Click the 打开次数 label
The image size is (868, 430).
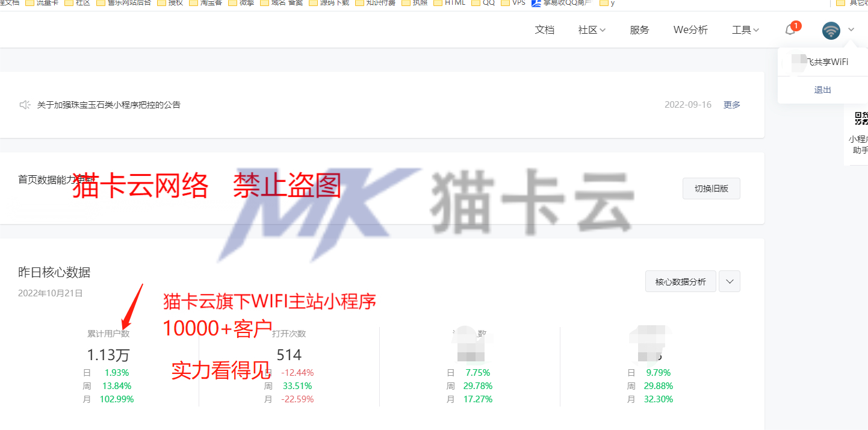point(289,334)
